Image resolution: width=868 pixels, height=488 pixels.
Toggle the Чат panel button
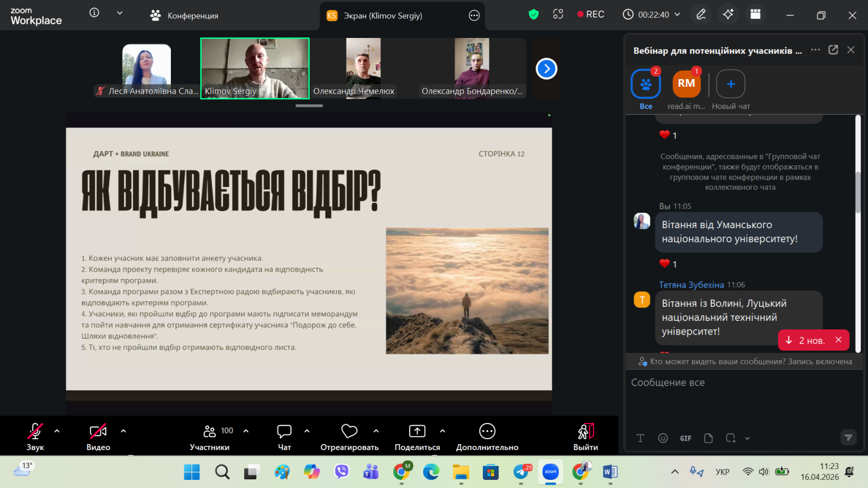[284, 435]
